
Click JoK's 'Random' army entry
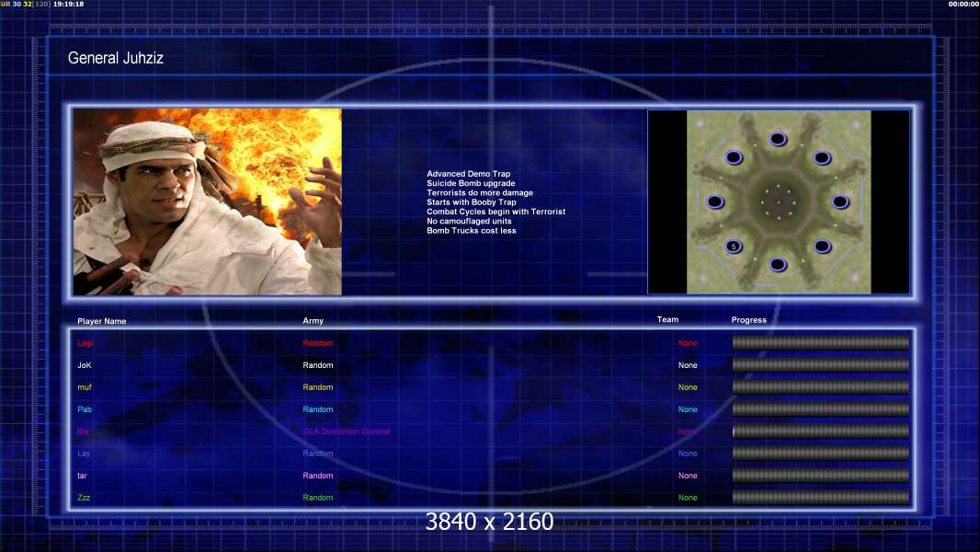317,365
